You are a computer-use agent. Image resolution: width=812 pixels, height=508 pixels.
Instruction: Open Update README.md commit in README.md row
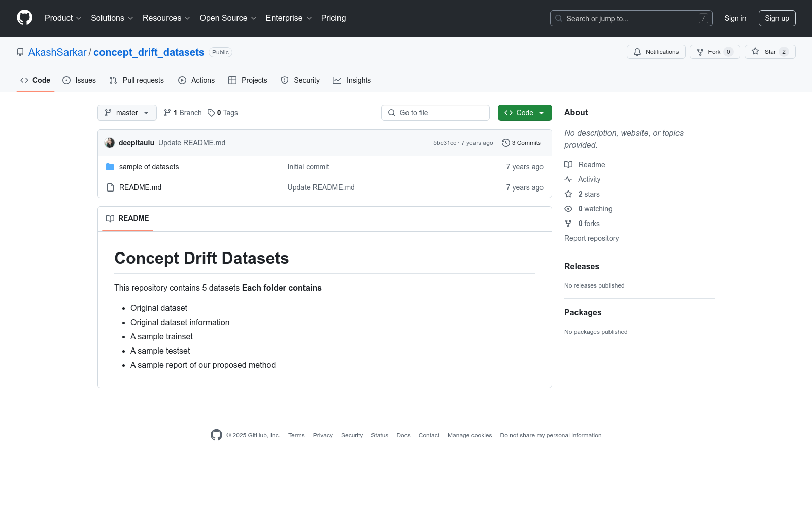321,187
